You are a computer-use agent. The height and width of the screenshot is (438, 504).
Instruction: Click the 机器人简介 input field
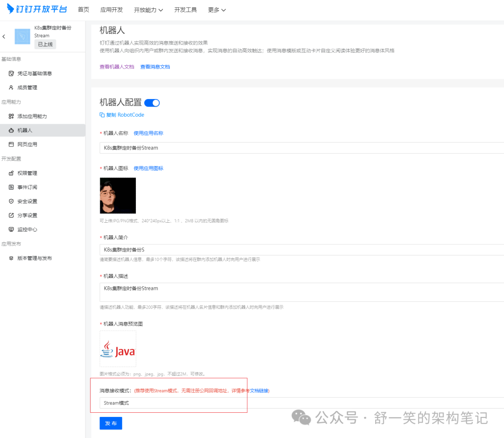pos(301,249)
